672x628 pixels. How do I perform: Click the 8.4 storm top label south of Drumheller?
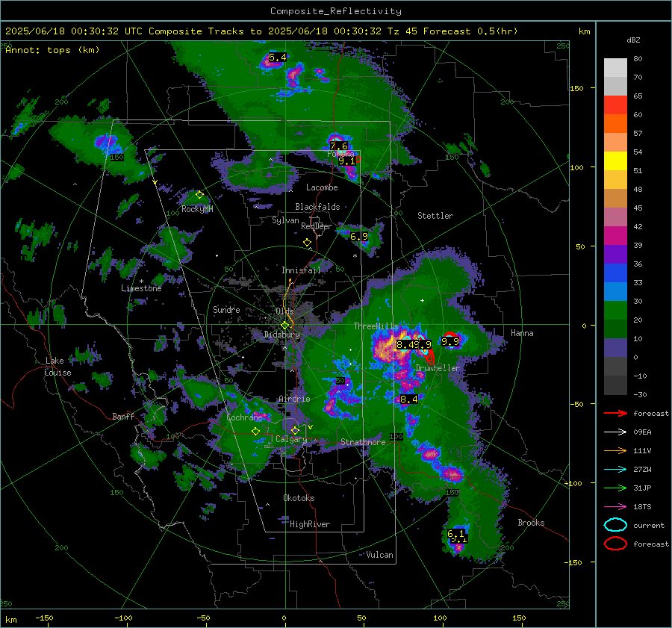[x=408, y=400]
